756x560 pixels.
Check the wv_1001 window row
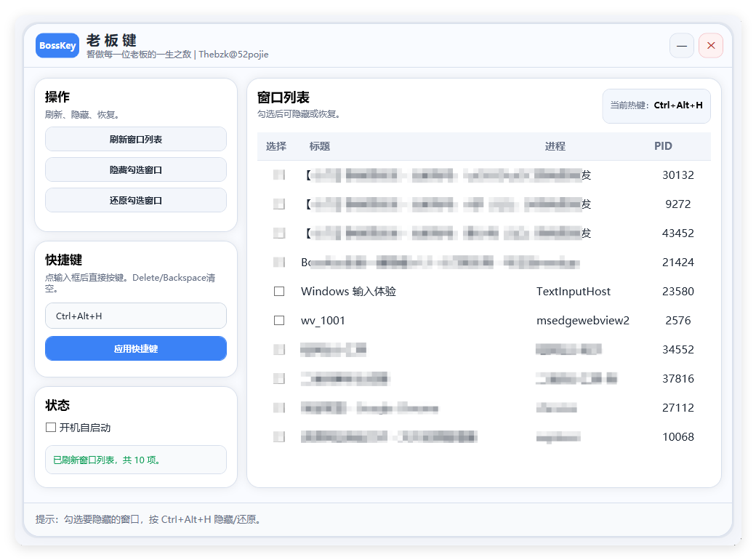click(x=279, y=320)
